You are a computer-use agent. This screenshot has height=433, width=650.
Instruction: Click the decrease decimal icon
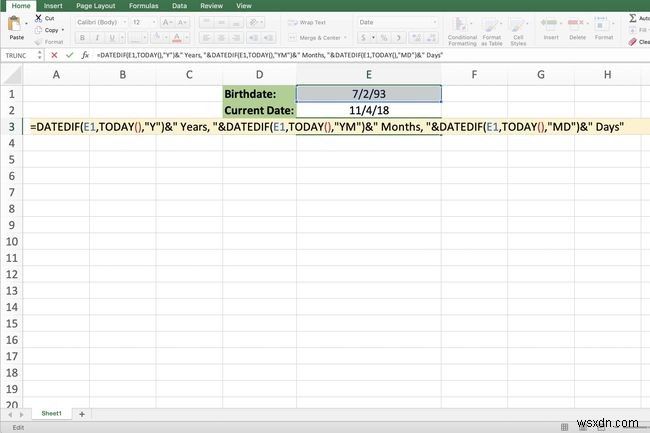coord(431,38)
